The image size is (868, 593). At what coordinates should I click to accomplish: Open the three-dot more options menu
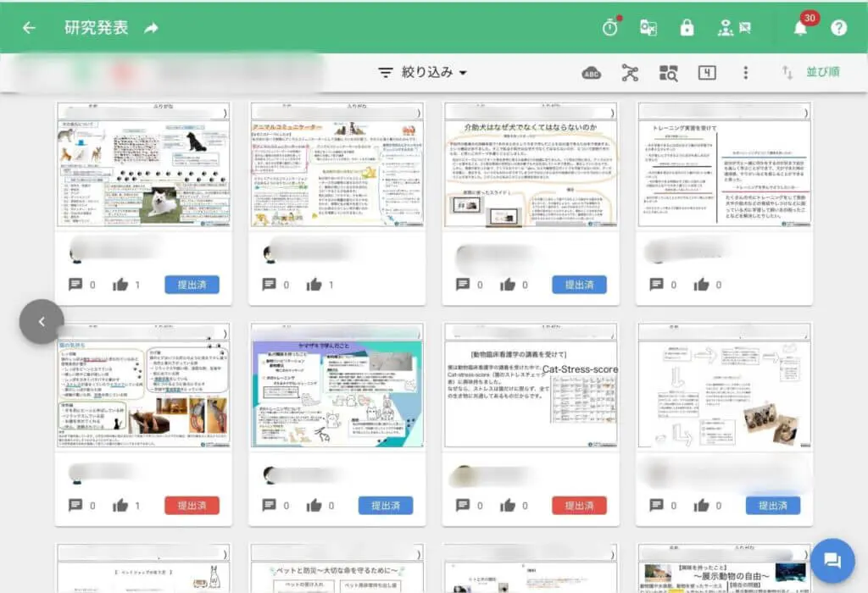coord(746,73)
